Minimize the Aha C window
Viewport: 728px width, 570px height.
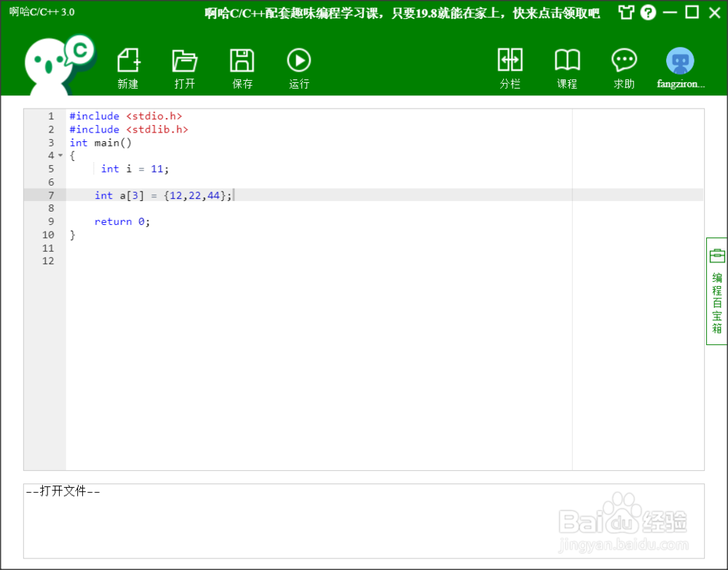pos(670,12)
